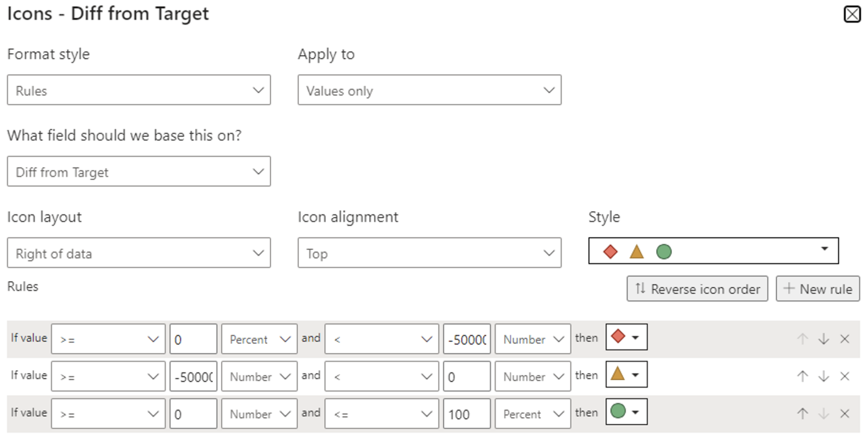This screenshot has height=440, width=868.
Task: Open the operator dropdown in third rule
Action: click(108, 413)
